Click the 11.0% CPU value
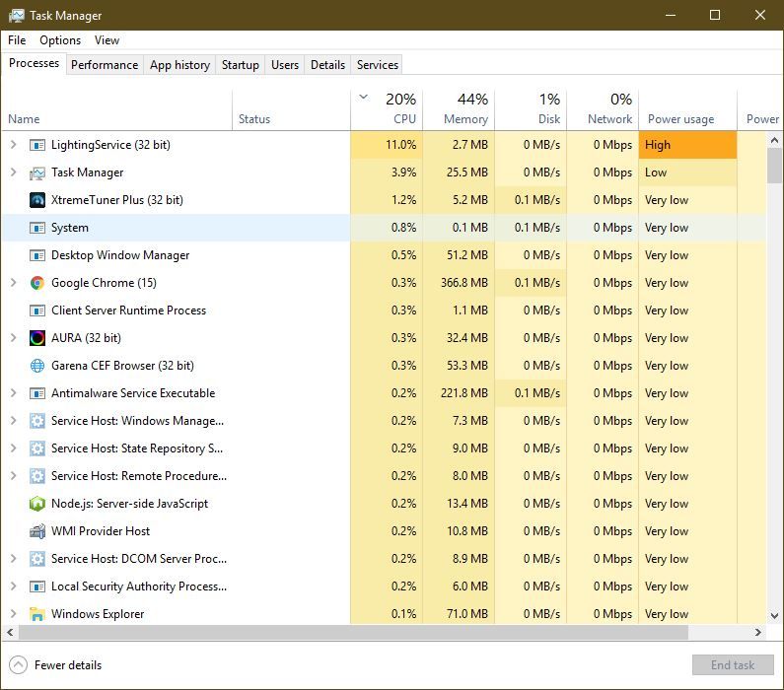This screenshot has height=690, width=784. (x=400, y=145)
